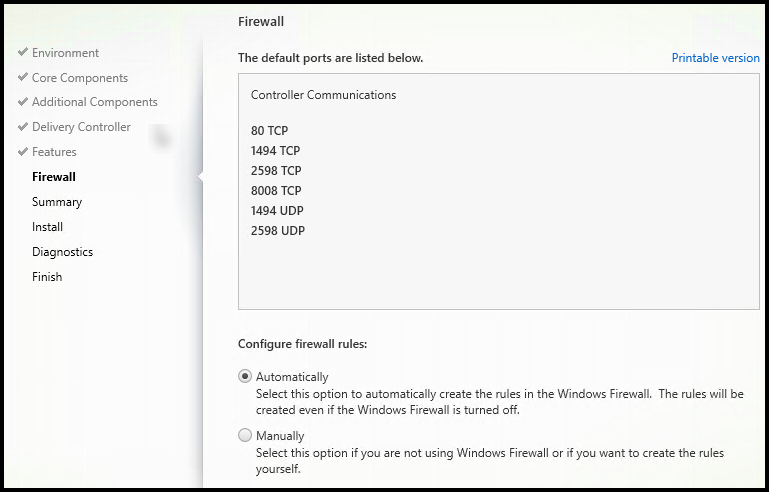Click the checkmark beside Delivery Controller
This screenshot has height=492, width=769.
click(x=22, y=126)
